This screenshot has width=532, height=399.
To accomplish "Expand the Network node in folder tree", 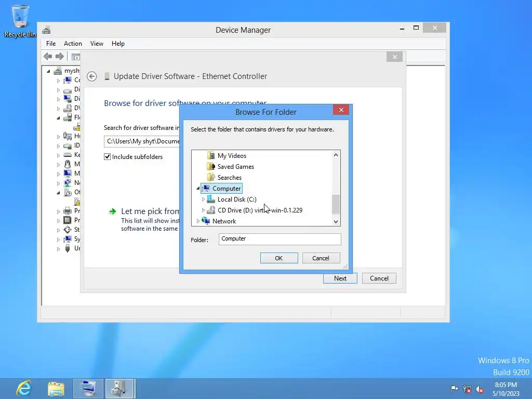I will click(x=198, y=221).
